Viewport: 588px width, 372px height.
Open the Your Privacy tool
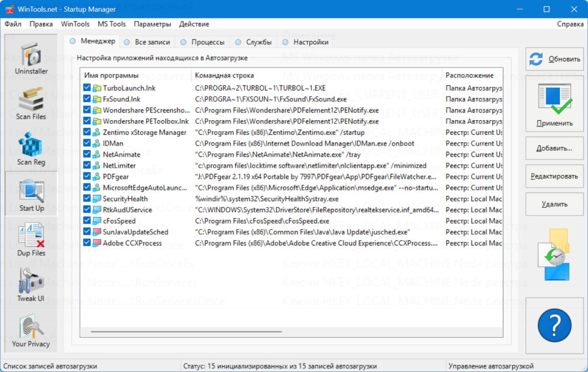point(31,330)
